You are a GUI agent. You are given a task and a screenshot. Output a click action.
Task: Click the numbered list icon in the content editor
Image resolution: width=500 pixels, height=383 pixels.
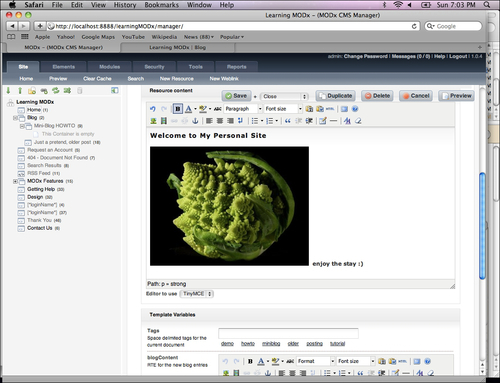pyautogui.click(x=270, y=121)
